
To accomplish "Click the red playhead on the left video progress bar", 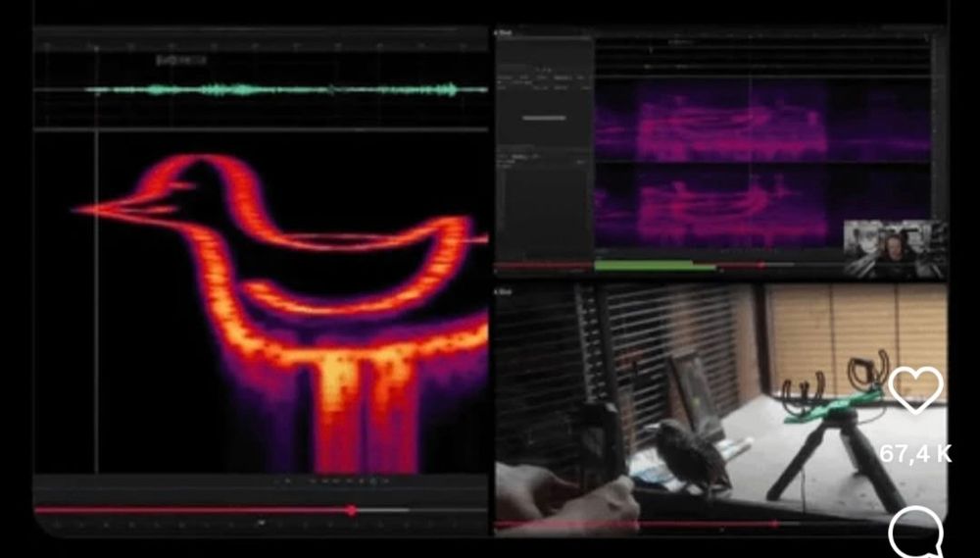I will [x=352, y=511].
